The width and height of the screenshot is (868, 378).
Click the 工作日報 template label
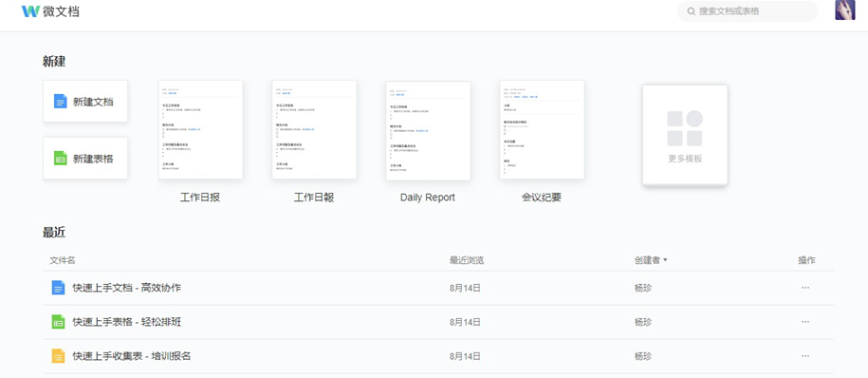(314, 198)
